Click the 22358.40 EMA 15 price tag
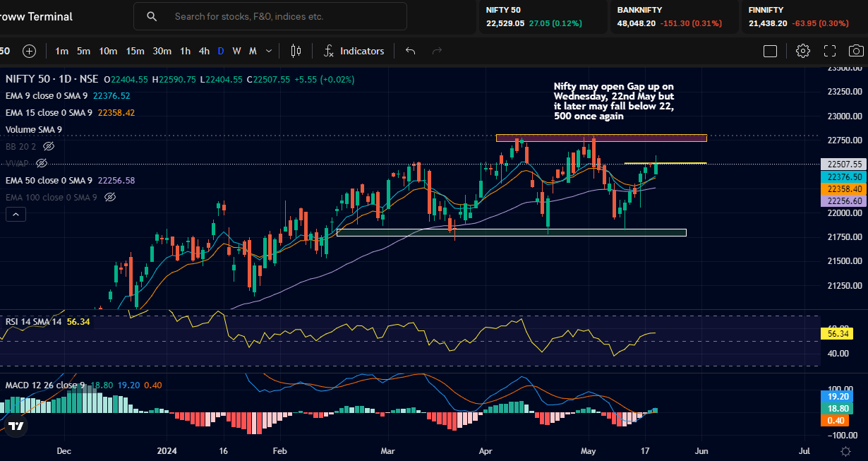 [845, 188]
